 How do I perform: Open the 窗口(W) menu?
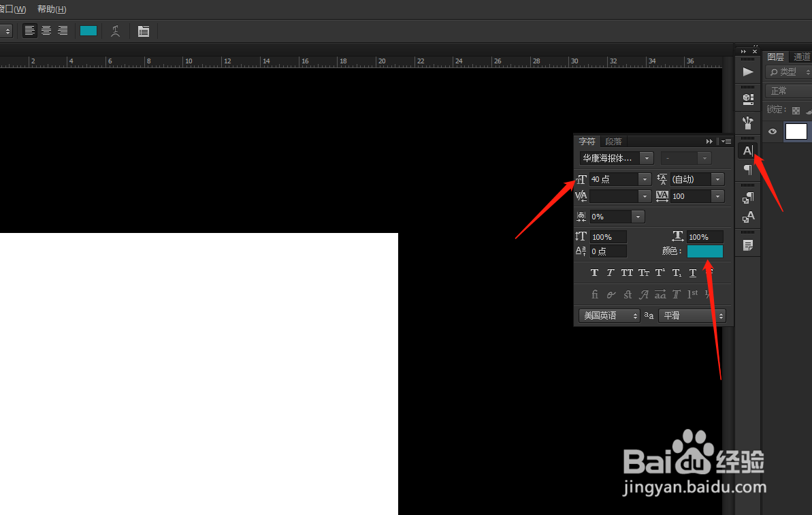point(12,10)
